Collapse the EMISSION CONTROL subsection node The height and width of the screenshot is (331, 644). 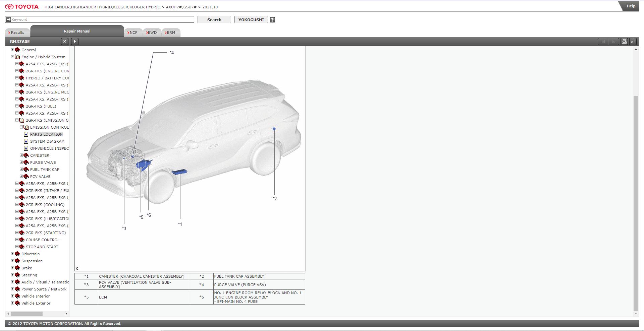click(21, 127)
